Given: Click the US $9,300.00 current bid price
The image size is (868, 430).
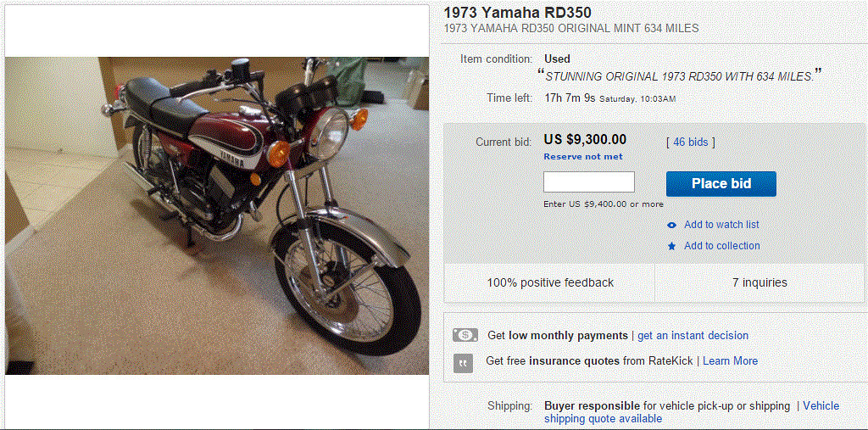Looking at the screenshot, I should (585, 140).
